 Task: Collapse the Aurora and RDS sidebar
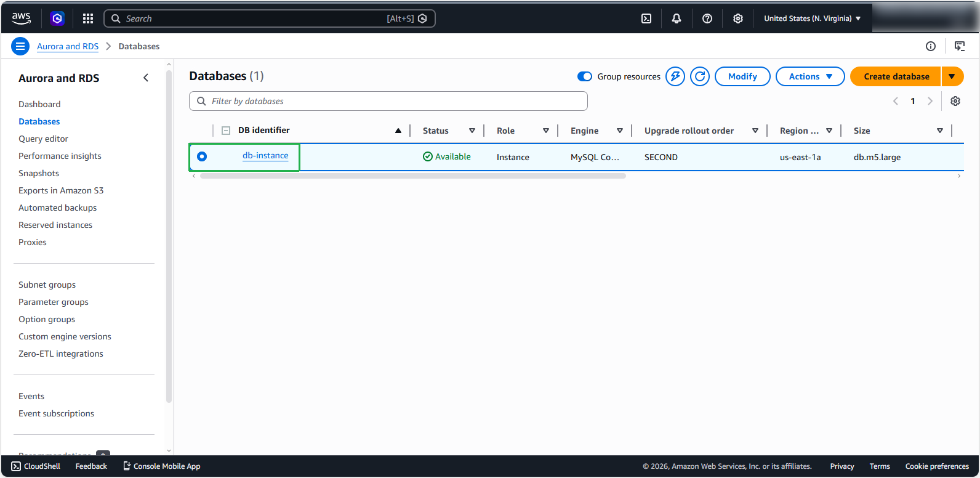click(146, 78)
